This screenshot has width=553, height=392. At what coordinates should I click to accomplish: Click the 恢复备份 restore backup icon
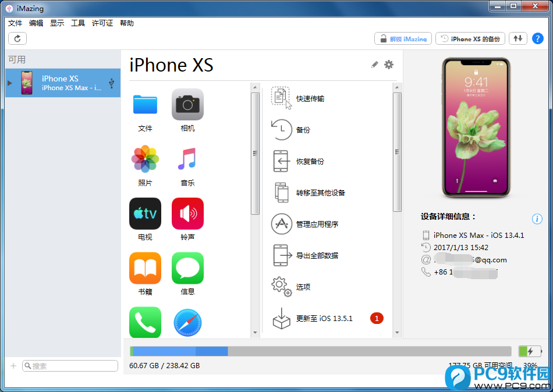[x=281, y=161]
